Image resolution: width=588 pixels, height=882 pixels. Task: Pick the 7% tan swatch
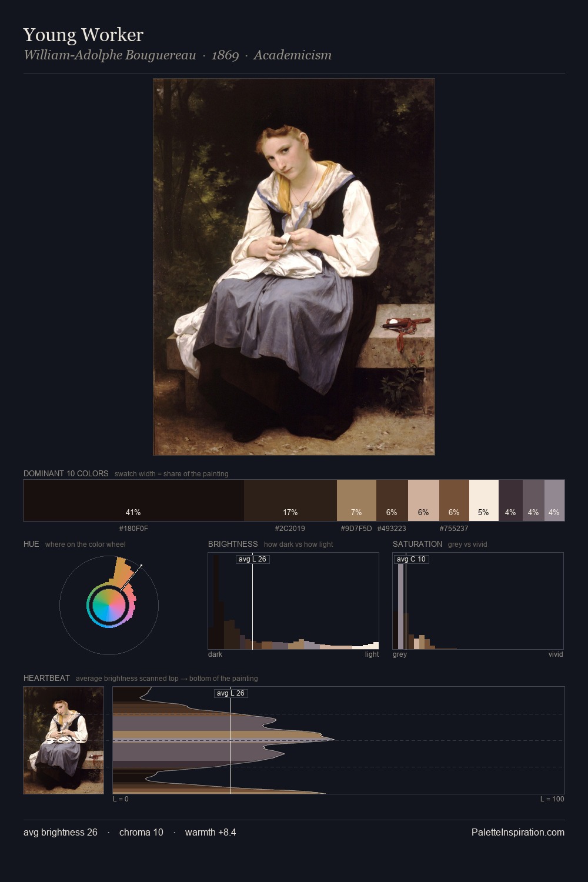(356, 500)
